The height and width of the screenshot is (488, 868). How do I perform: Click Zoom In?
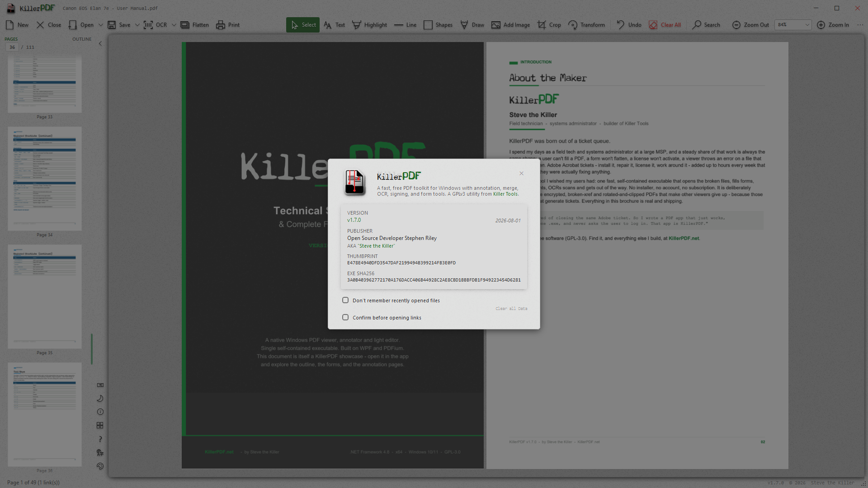click(x=833, y=25)
